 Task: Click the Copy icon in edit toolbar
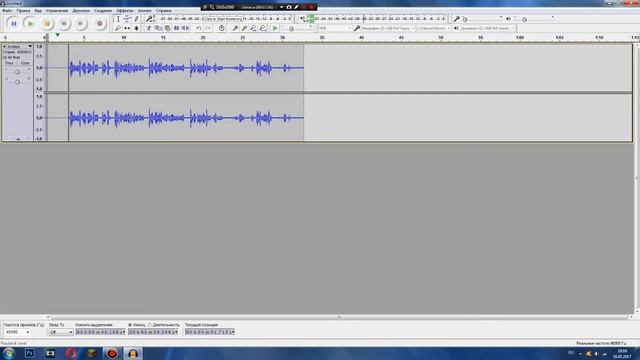click(x=158, y=28)
